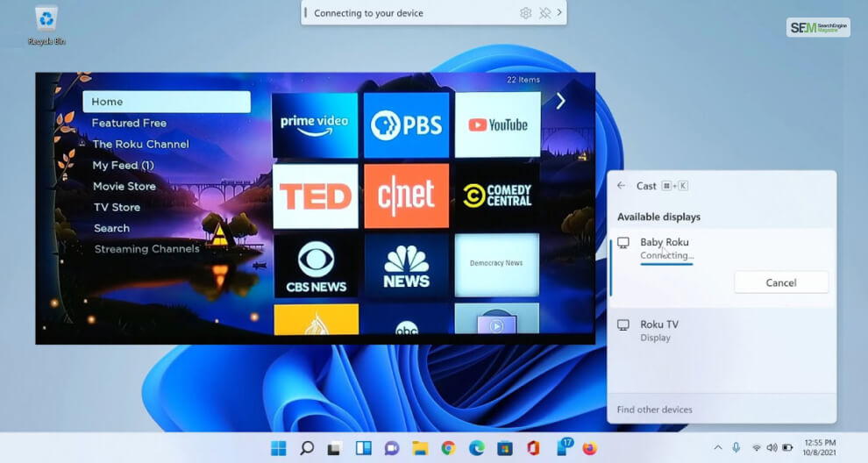Image resolution: width=868 pixels, height=463 pixels.
Task: Select Search in Roku menu
Action: [111, 228]
